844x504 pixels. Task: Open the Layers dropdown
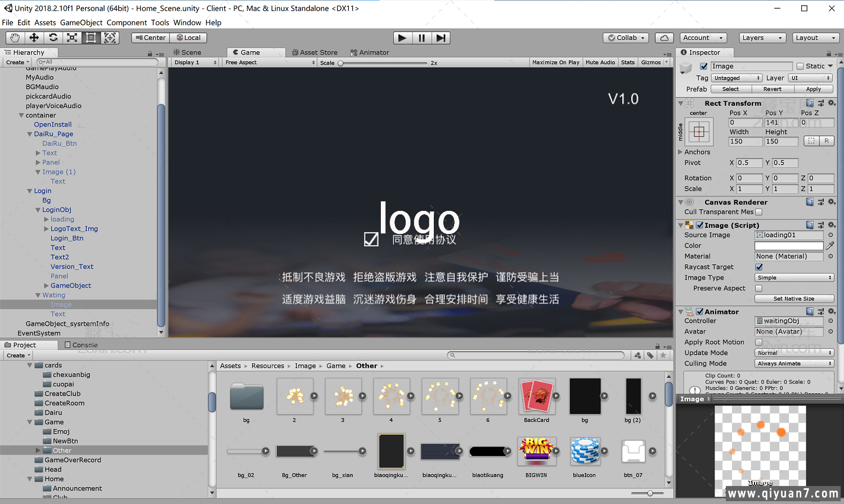click(x=762, y=38)
